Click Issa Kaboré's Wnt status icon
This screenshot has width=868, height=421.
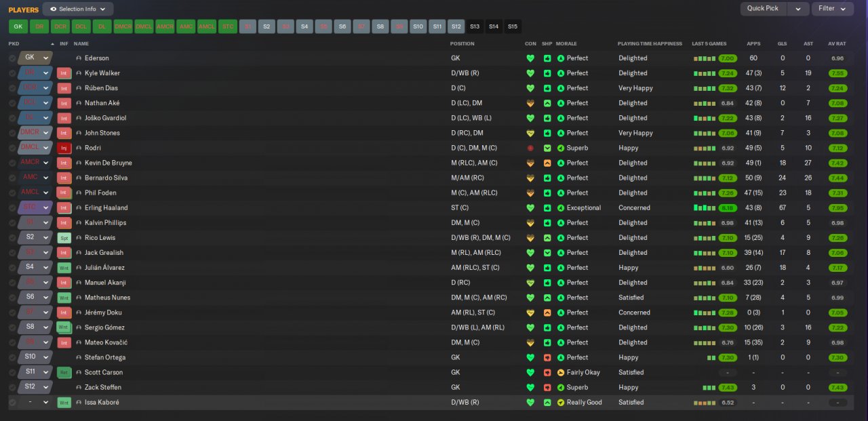(x=64, y=402)
